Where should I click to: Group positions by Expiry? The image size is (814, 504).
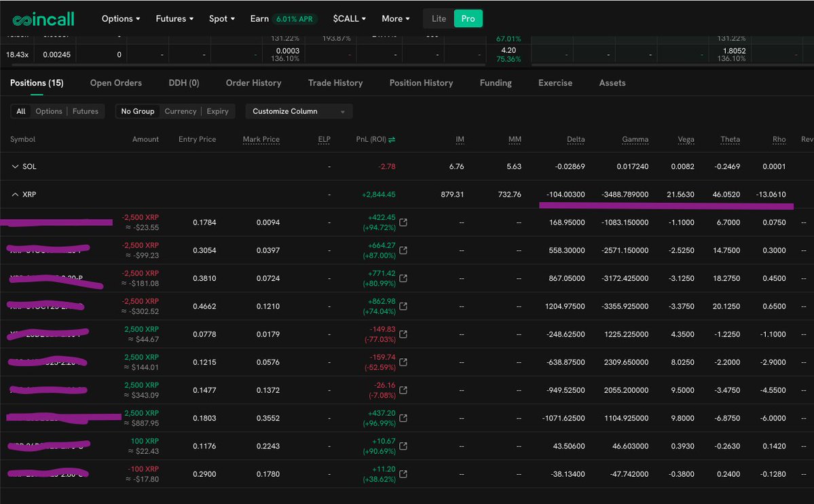(x=217, y=111)
